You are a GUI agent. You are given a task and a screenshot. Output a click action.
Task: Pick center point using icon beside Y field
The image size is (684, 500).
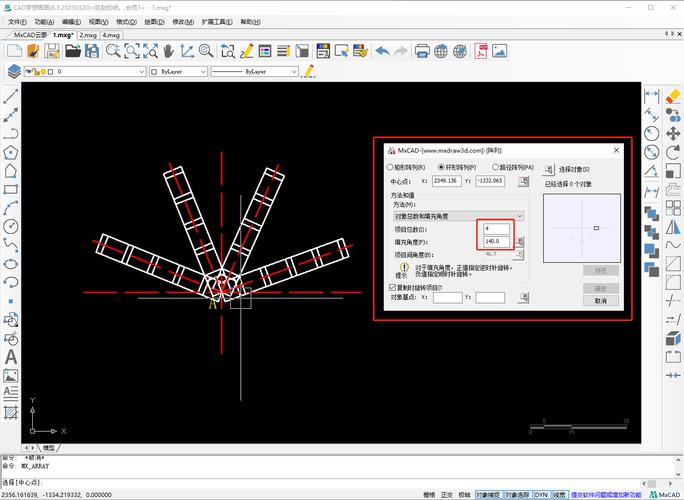click(x=521, y=181)
